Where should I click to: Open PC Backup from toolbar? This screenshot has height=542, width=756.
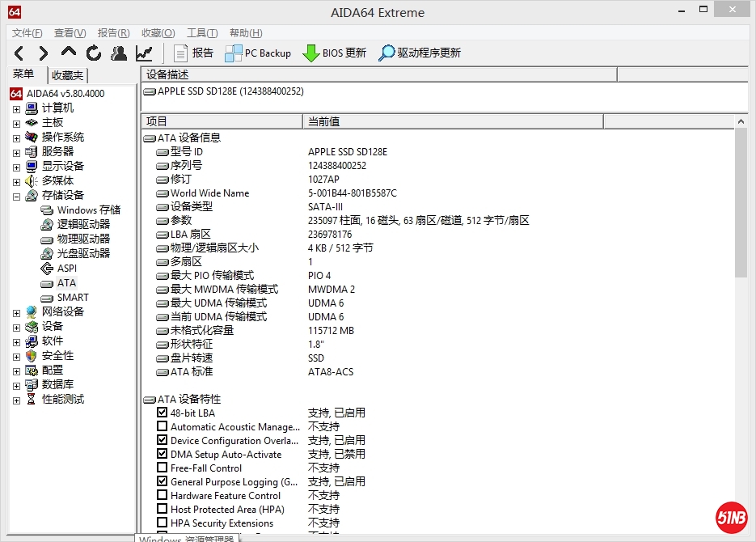(x=258, y=53)
